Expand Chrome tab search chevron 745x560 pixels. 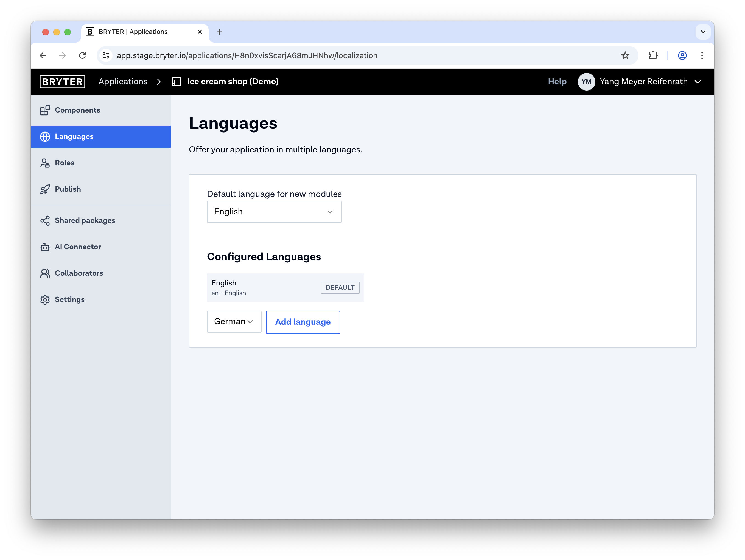(x=703, y=32)
